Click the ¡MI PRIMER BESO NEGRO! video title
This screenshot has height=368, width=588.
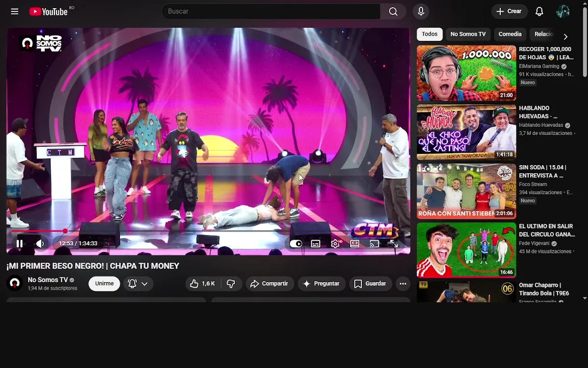click(92, 266)
